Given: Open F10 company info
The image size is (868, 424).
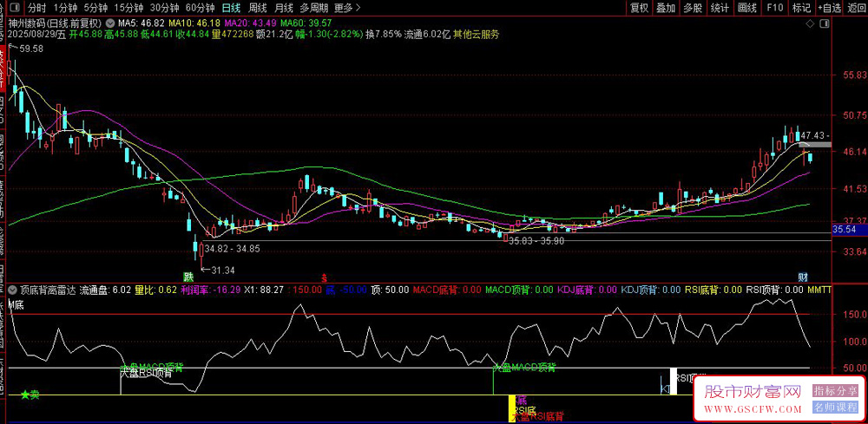Looking at the screenshot, I should (775, 8).
